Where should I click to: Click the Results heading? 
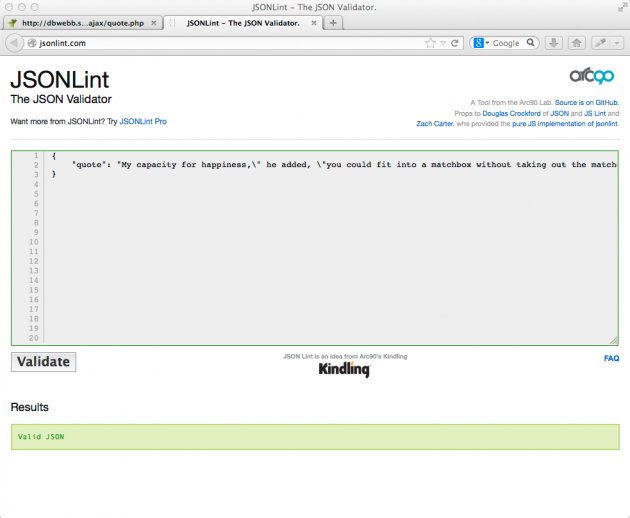coord(29,407)
